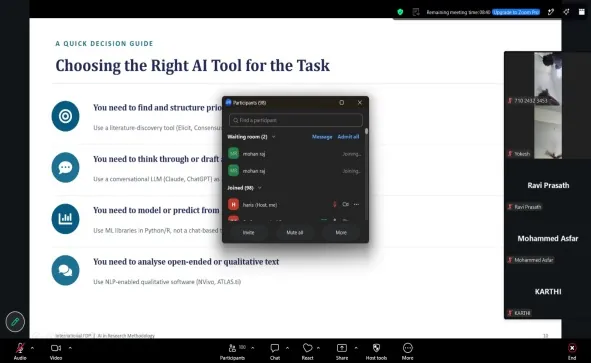
Task: Start camera with the Video icon
Action: pyautogui.click(x=56, y=348)
